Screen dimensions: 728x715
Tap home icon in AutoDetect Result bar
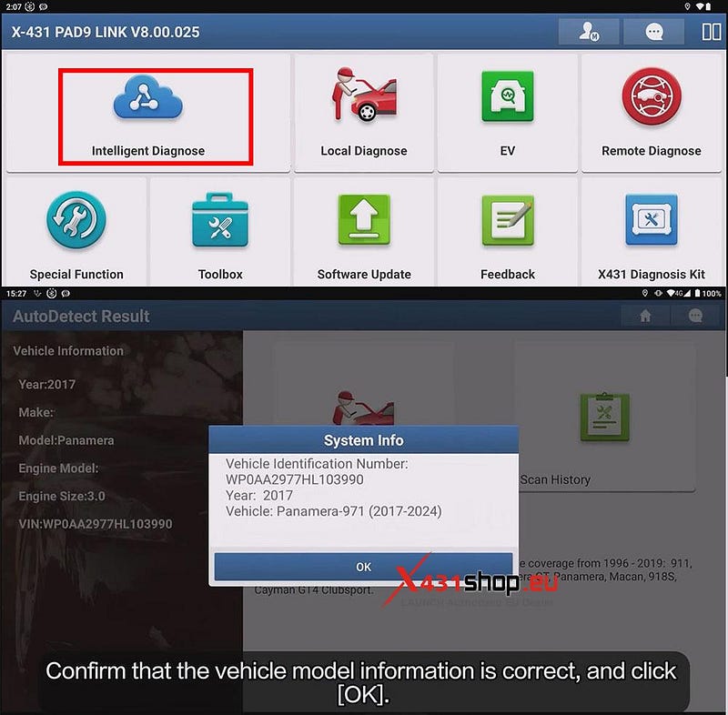645,316
